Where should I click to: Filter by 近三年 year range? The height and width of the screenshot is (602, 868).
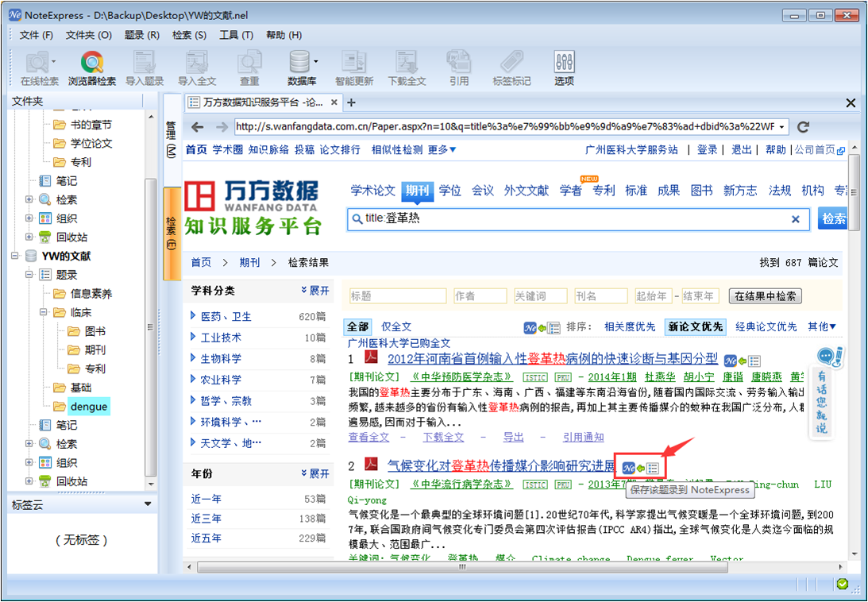point(206,519)
